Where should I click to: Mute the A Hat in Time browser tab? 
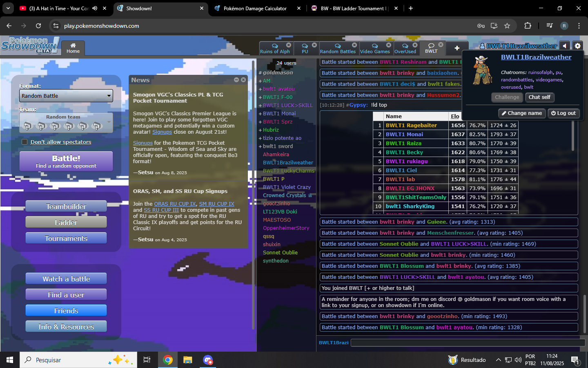[95, 8]
